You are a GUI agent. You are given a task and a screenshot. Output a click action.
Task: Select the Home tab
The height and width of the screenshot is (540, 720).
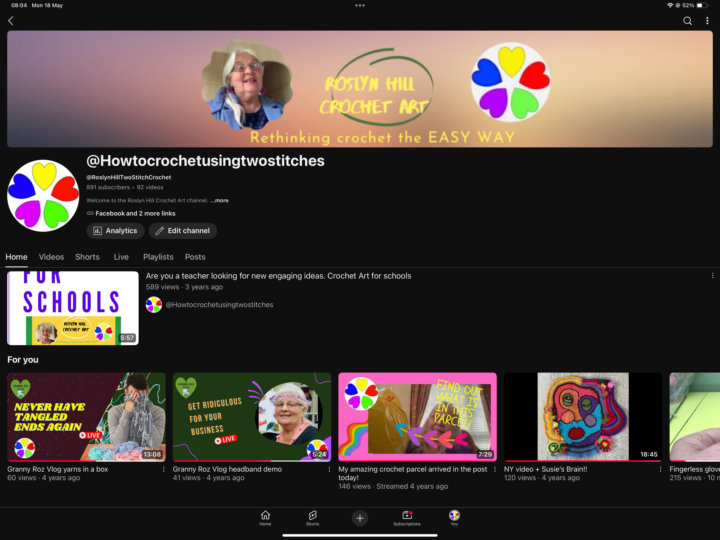click(16, 257)
